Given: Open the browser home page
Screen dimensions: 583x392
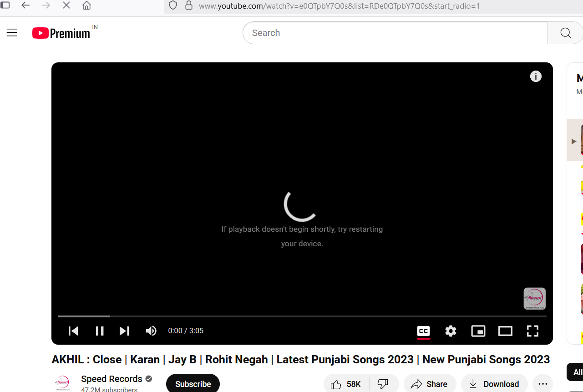Looking at the screenshot, I should (x=86, y=5).
